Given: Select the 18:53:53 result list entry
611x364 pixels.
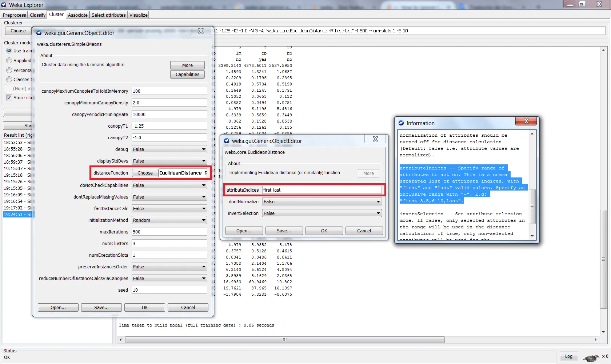Looking at the screenshot, I should [18, 142].
